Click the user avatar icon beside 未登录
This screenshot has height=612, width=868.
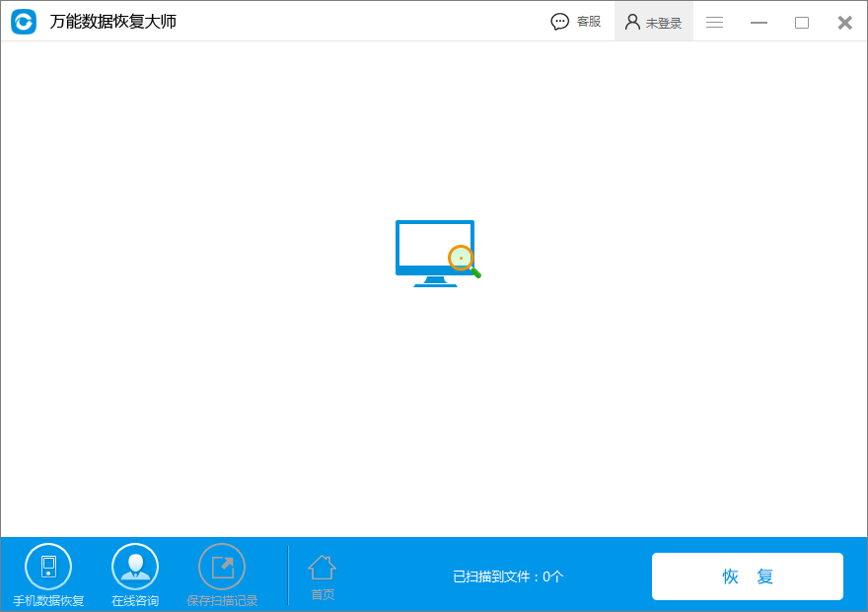[632, 22]
